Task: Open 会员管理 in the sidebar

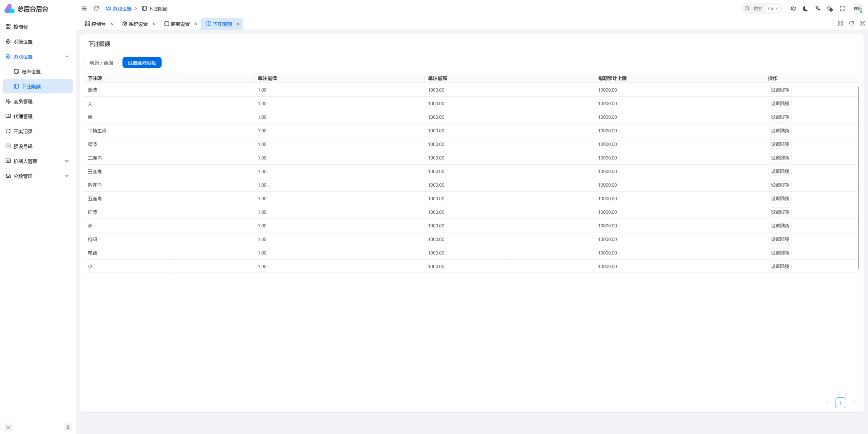Action: coord(38,101)
